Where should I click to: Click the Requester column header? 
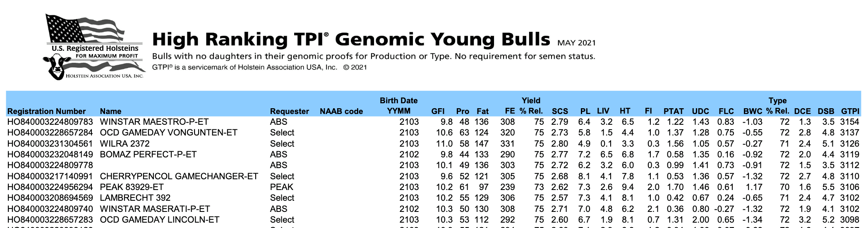point(289,111)
